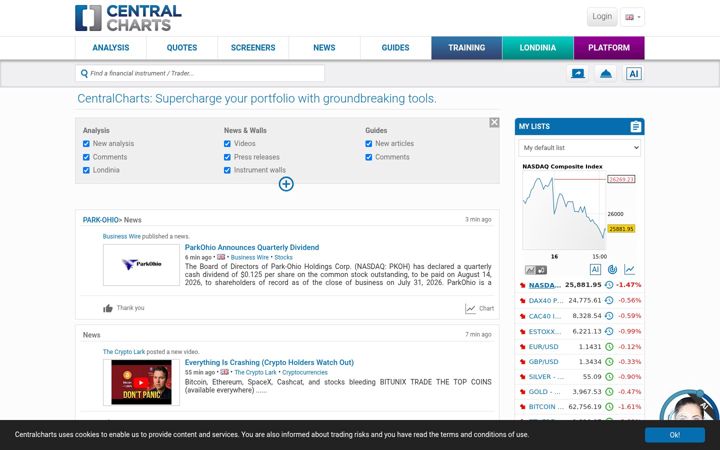
Task: Open the My Lists clipboard icon
Action: [636, 126]
